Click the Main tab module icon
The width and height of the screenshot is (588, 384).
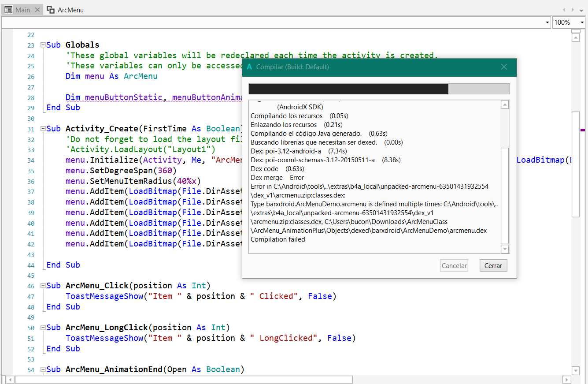(x=8, y=10)
